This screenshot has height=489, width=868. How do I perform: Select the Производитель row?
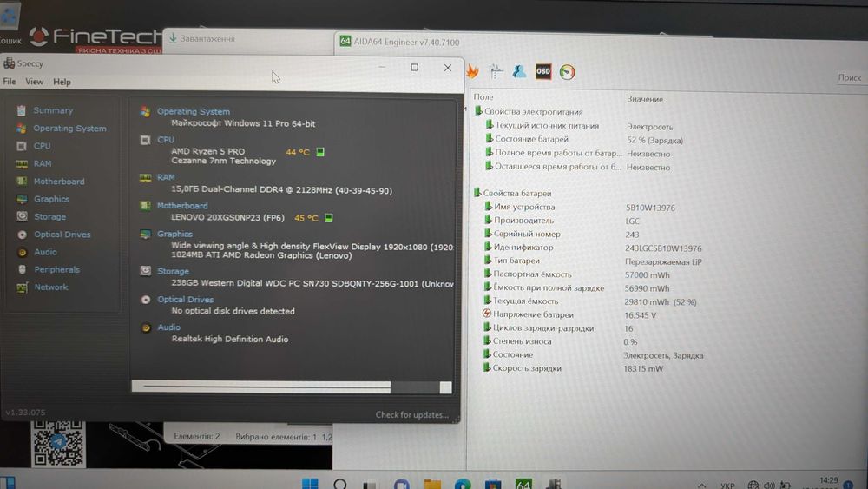click(x=562, y=221)
